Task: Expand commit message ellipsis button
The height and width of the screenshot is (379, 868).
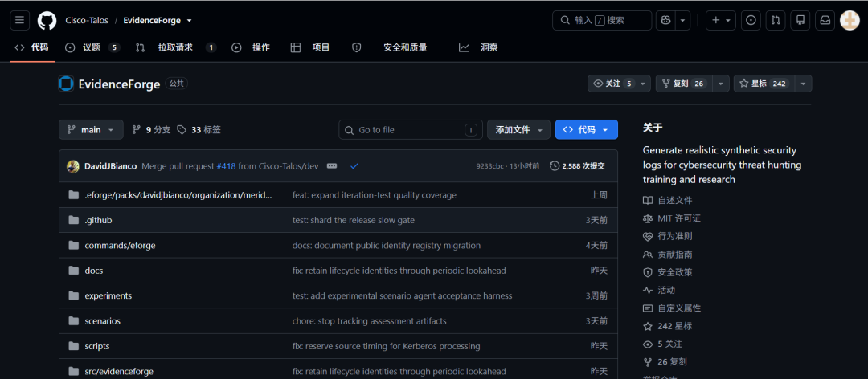Action: click(332, 166)
